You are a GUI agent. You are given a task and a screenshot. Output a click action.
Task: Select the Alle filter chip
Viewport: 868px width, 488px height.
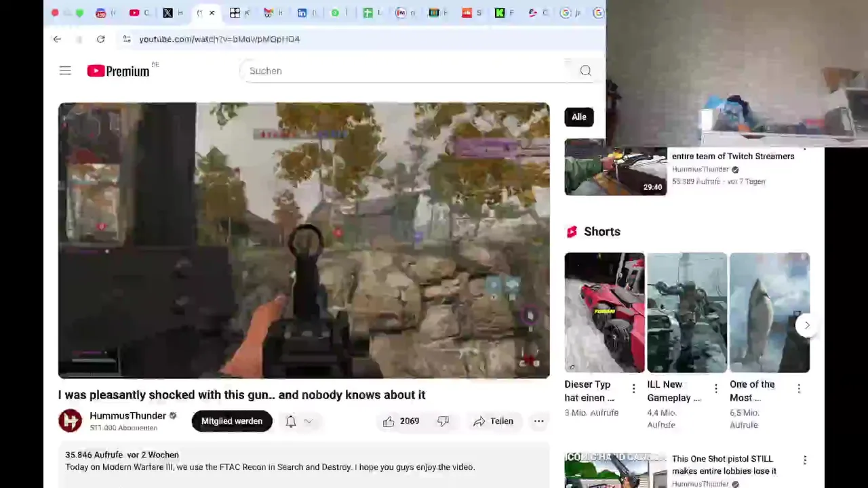578,117
